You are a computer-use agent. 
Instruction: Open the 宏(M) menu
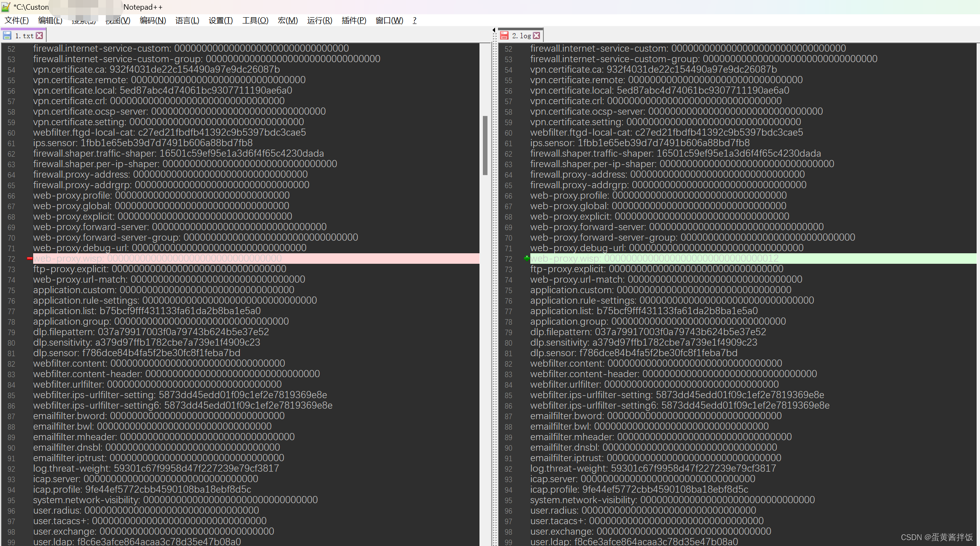pyautogui.click(x=288, y=20)
